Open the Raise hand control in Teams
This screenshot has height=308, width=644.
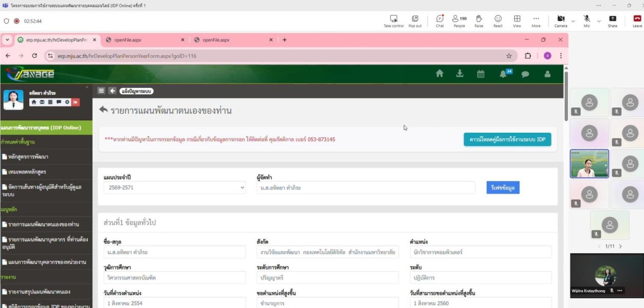click(478, 21)
